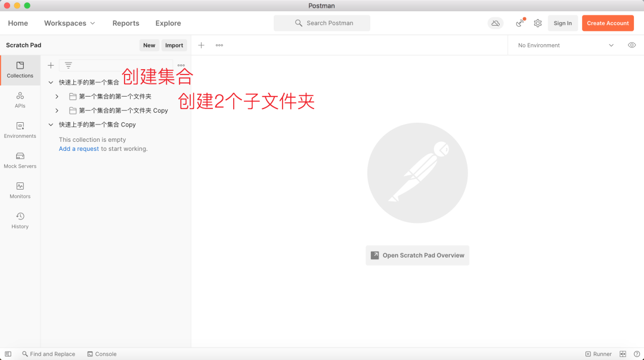Focus the Search Postman field
Viewport: 644px width, 360px height.
pos(322,23)
